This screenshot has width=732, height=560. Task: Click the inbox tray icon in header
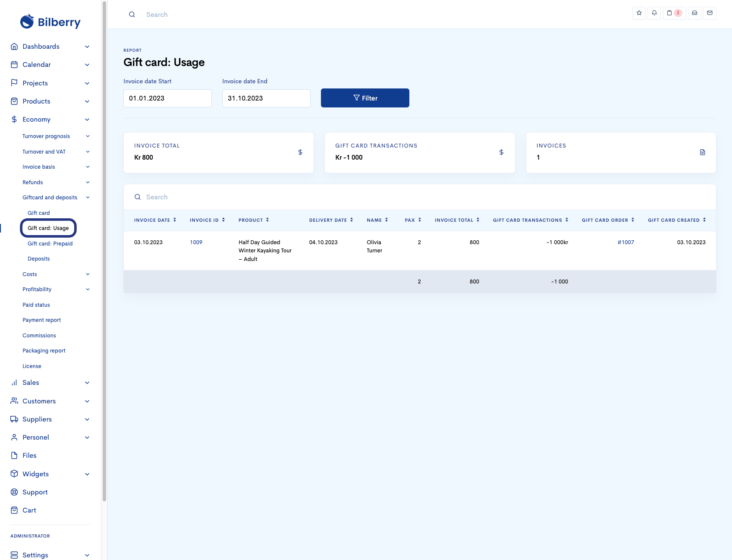click(694, 13)
